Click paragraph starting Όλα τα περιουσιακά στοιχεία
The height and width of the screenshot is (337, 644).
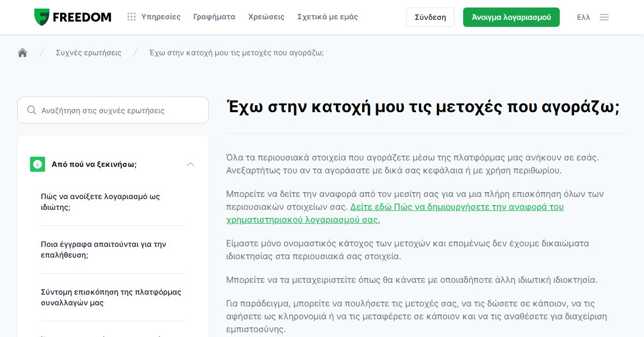click(x=412, y=164)
